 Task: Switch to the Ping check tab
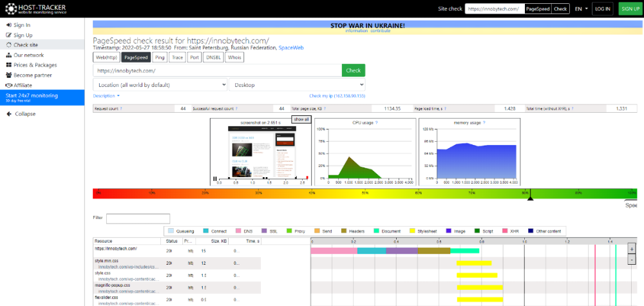pyautogui.click(x=160, y=57)
